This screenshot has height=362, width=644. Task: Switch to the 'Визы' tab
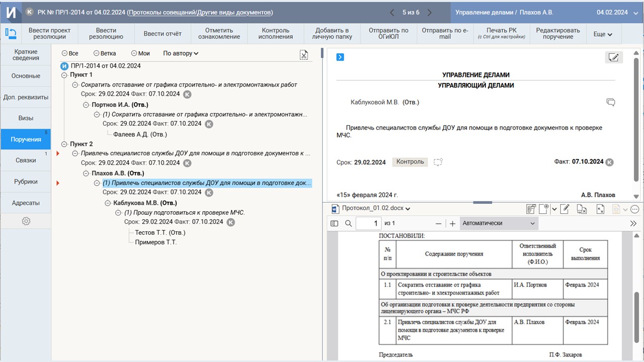pyautogui.click(x=26, y=118)
